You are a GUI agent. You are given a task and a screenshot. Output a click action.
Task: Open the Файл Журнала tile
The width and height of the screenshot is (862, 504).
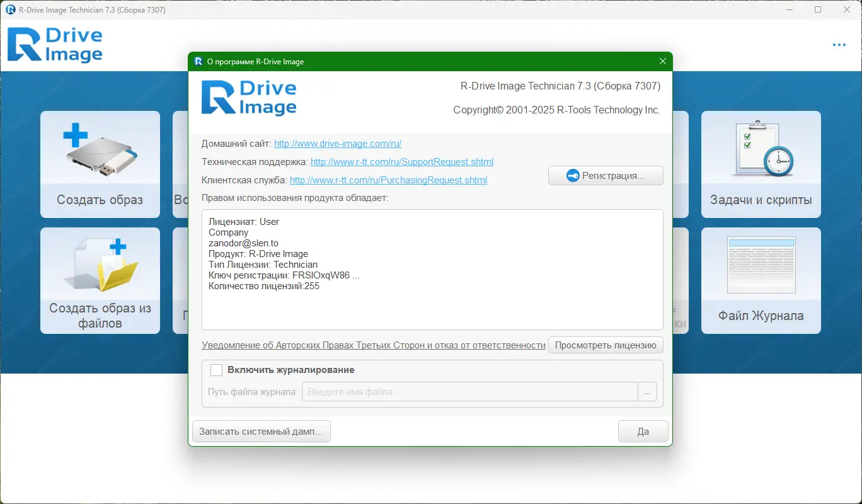[x=761, y=280]
